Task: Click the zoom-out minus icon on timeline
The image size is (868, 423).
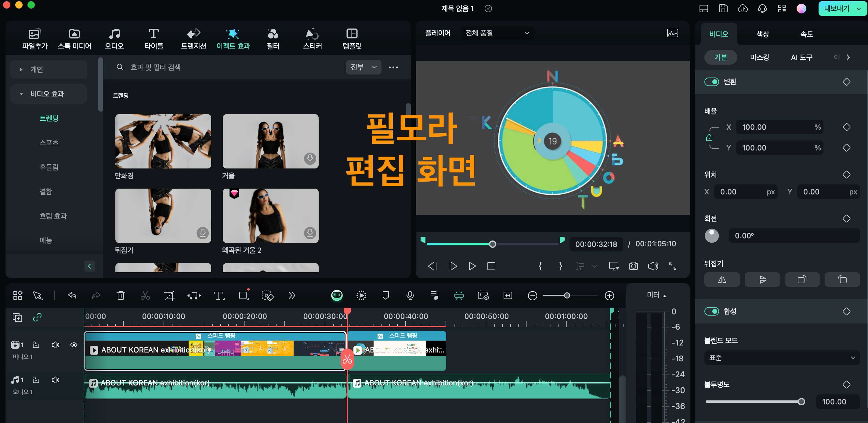Action: point(532,296)
